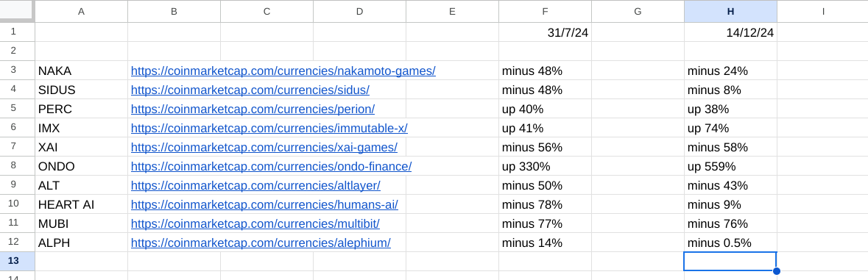Select row 13 header

[x=17, y=261]
